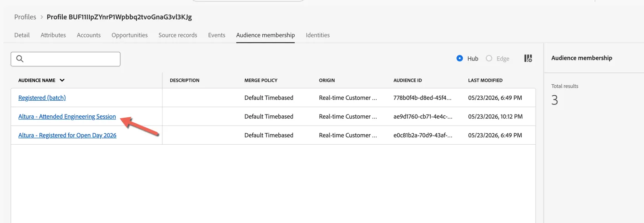Image resolution: width=644 pixels, height=223 pixels.
Task: Click Default Timebased in Registered (batch) row
Action: (x=269, y=98)
